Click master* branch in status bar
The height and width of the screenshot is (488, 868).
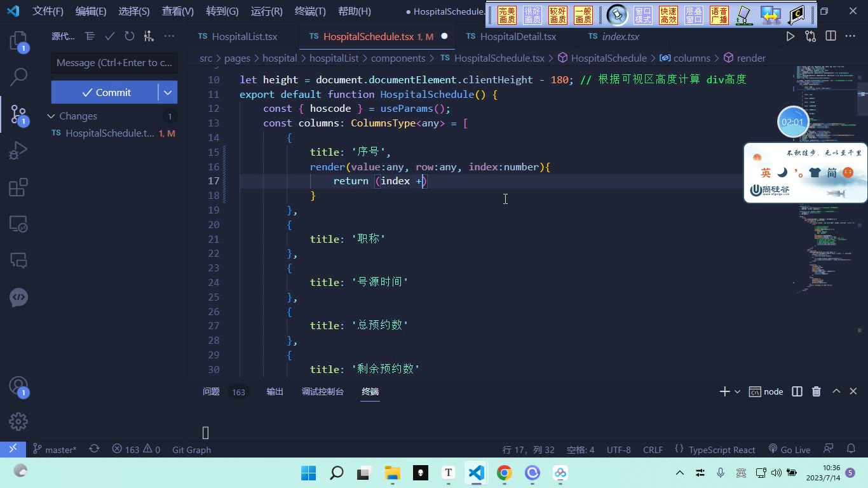pyautogui.click(x=55, y=449)
